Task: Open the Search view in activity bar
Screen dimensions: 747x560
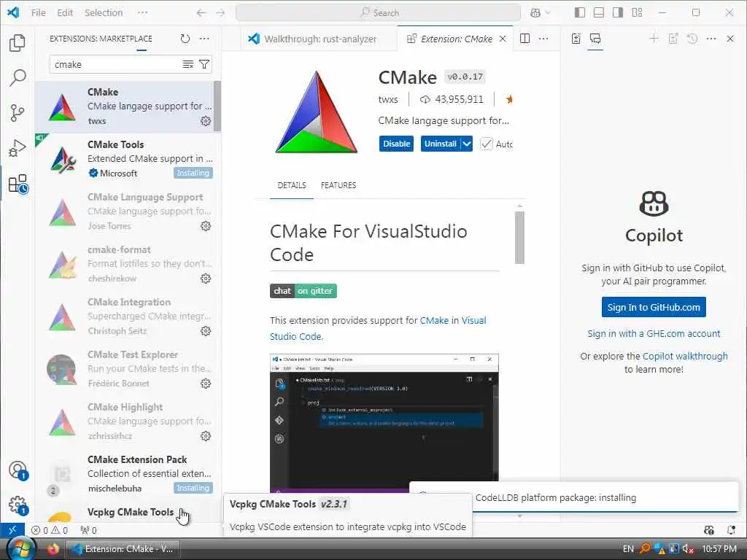Action: pos(18,77)
